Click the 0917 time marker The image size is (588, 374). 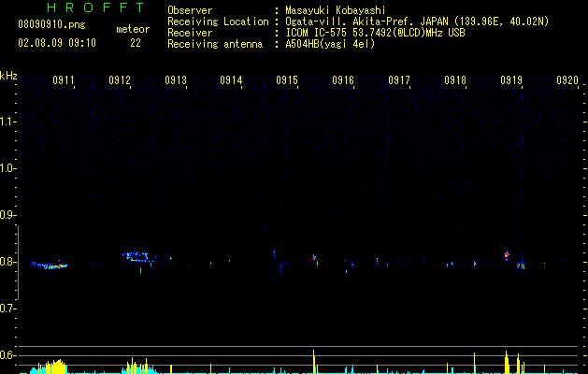point(399,80)
